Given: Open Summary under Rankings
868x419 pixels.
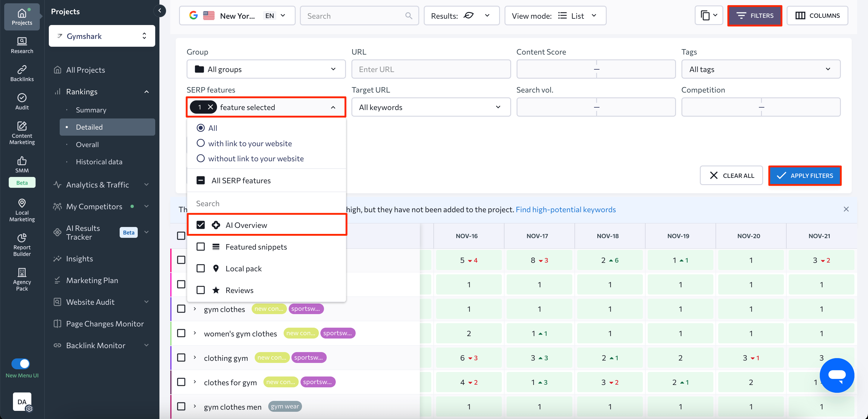Looking at the screenshot, I should coord(91,110).
